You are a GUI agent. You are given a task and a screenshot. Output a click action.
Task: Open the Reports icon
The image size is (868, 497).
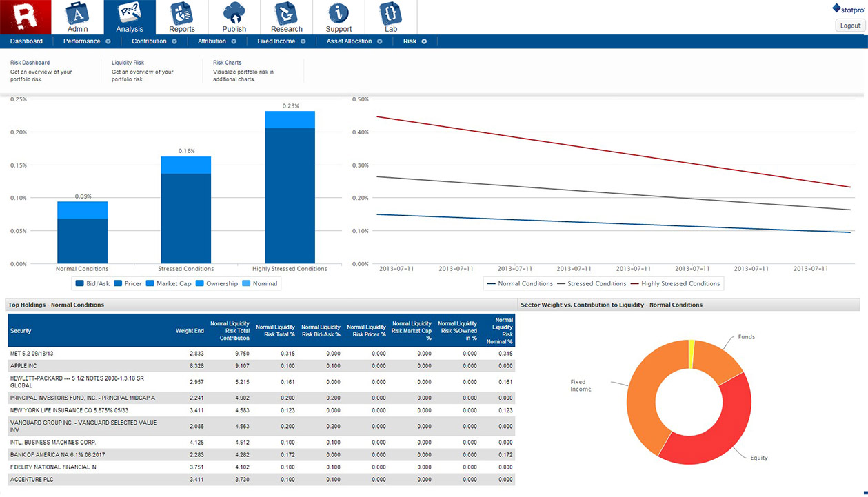182,14
